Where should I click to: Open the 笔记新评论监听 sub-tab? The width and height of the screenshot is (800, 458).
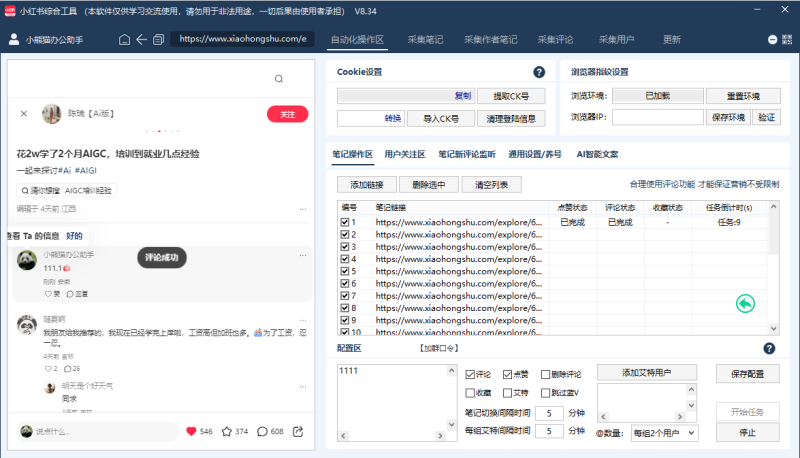pos(467,154)
